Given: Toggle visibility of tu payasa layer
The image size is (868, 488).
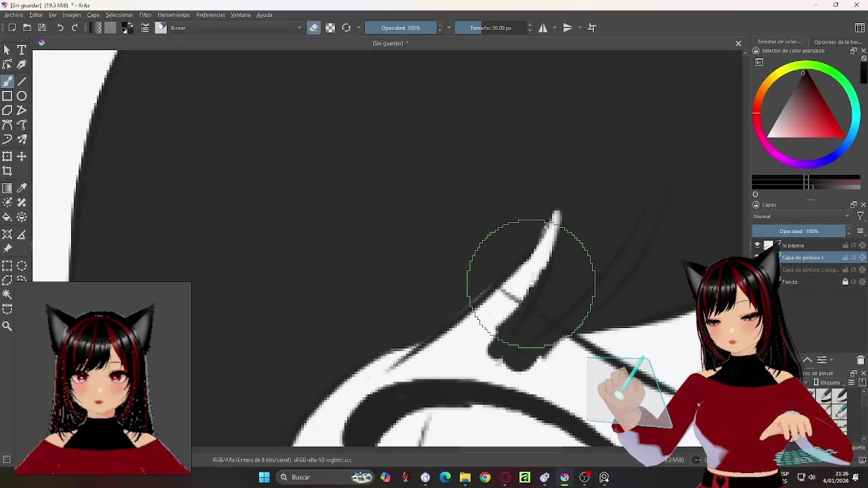Looking at the screenshot, I should 757,245.
